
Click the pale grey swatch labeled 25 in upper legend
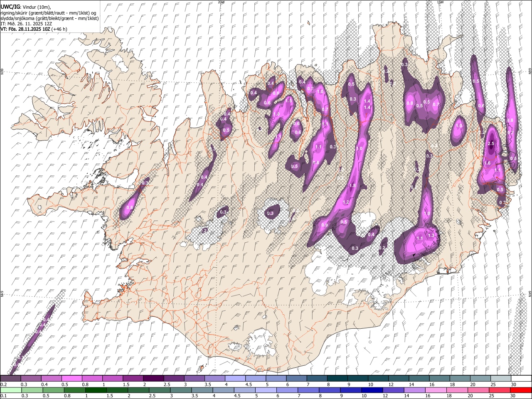(500, 379)
